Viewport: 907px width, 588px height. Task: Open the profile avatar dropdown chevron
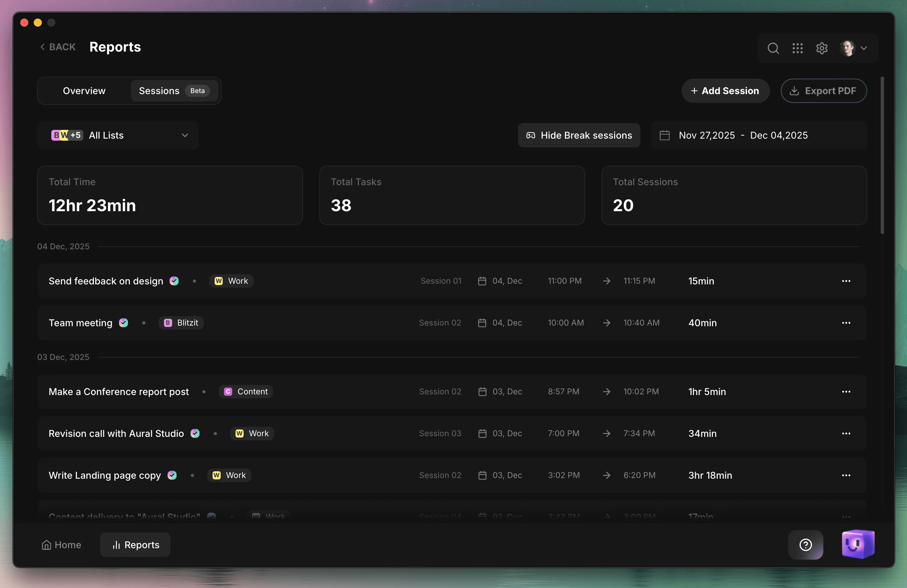864,48
